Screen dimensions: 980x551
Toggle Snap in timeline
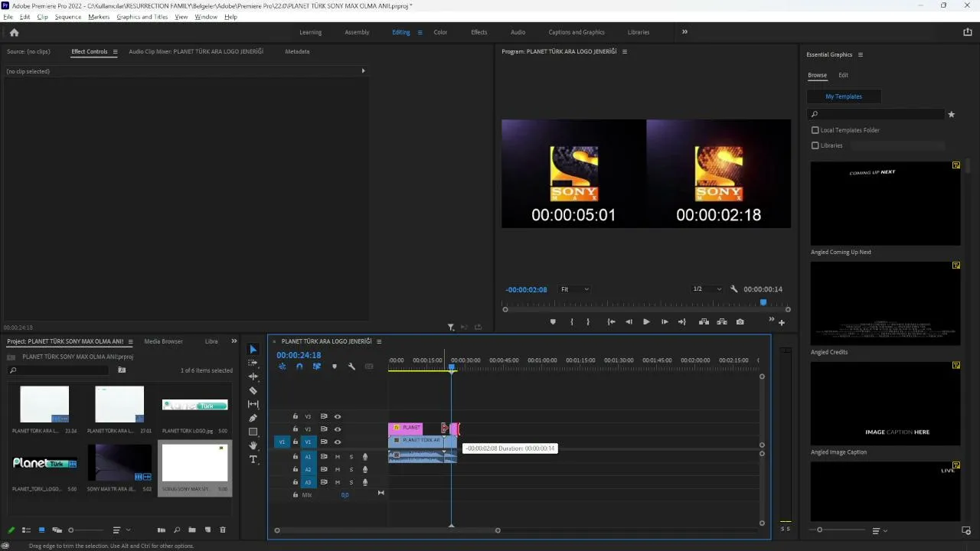coord(299,367)
